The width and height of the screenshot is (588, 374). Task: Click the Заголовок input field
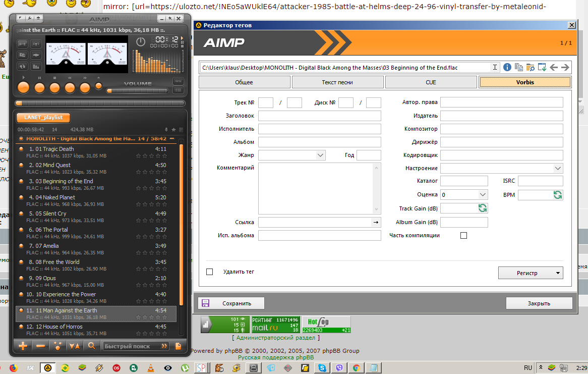[320, 116]
